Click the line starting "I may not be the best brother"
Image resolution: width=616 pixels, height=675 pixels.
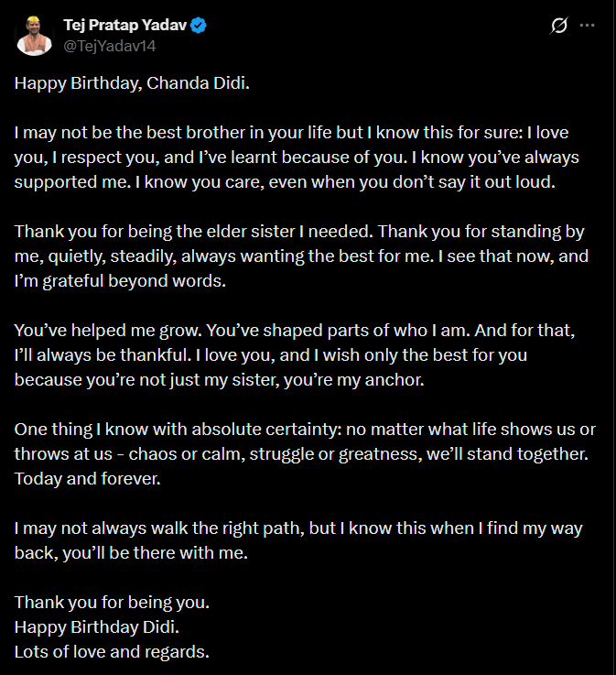pyautogui.click(x=291, y=132)
